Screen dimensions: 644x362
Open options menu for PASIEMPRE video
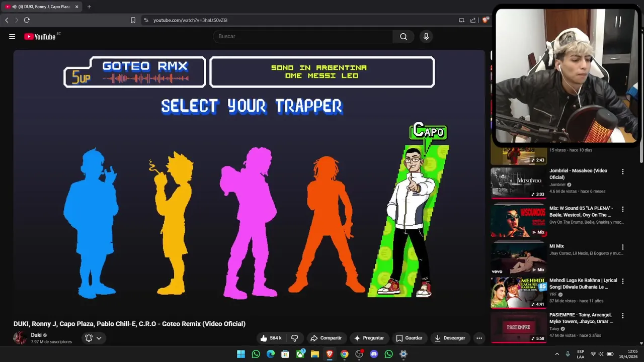click(623, 316)
